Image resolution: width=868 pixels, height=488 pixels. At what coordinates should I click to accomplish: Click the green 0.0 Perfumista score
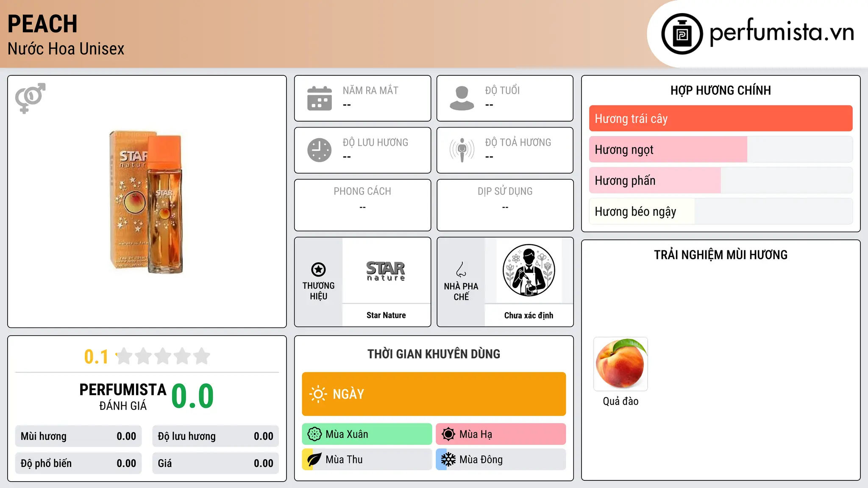click(192, 396)
